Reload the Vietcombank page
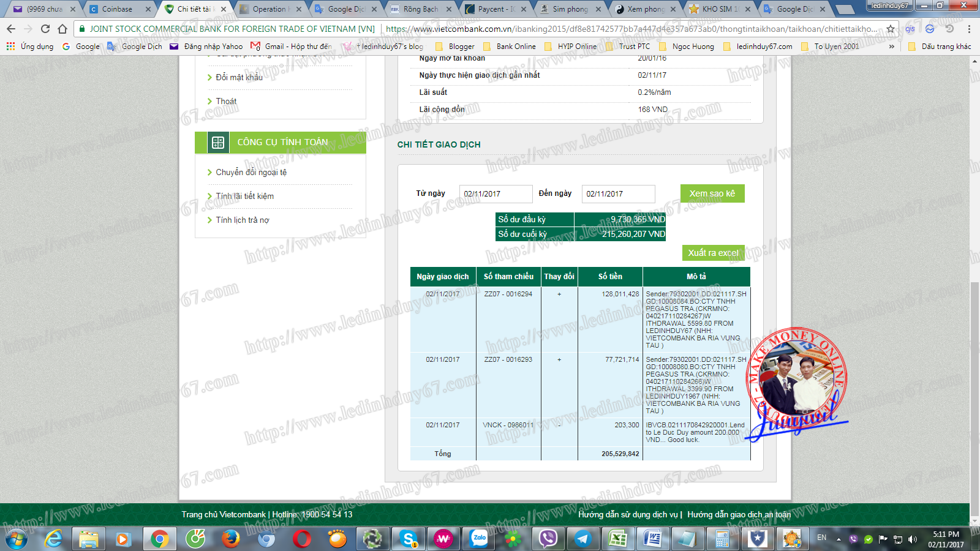Image resolution: width=980 pixels, height=551 pixels. click(x=45, y=29)
